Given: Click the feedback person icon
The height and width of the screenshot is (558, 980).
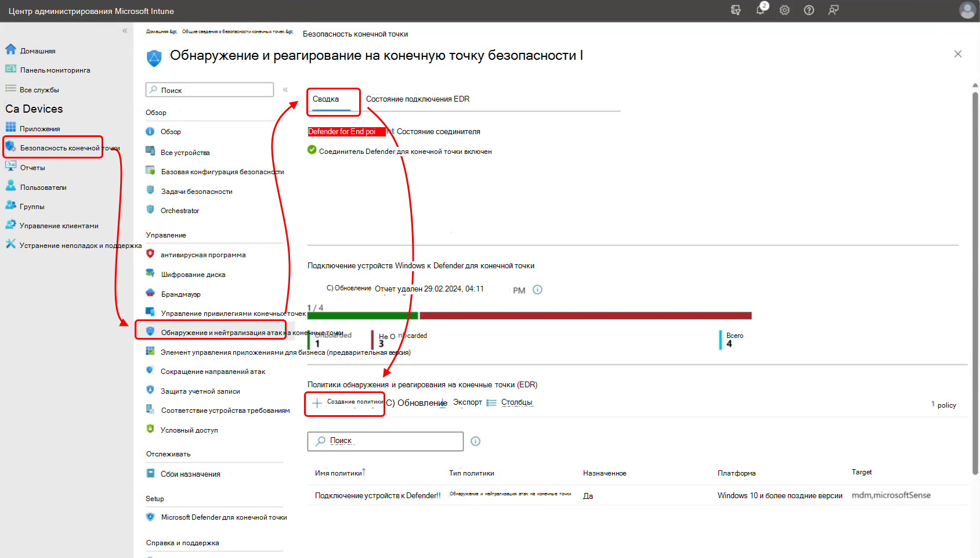Looking at the screenshot, I should pyautogui.click(x=833, y=10).
